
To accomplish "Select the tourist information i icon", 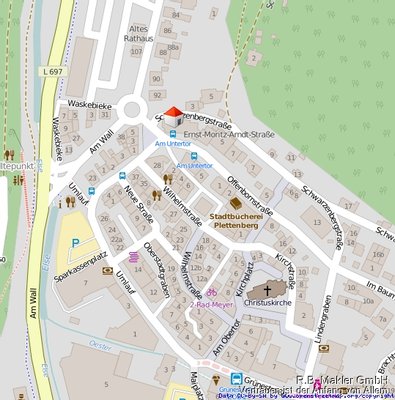I will pos(60,204).
